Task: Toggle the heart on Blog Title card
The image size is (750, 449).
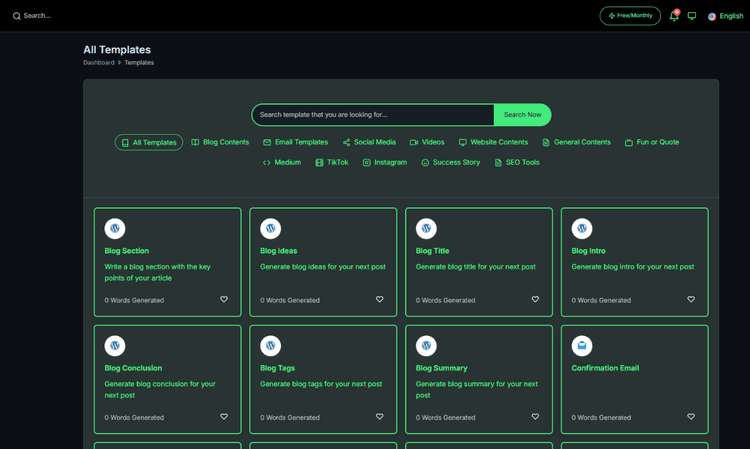Action: tap(535, 299)
